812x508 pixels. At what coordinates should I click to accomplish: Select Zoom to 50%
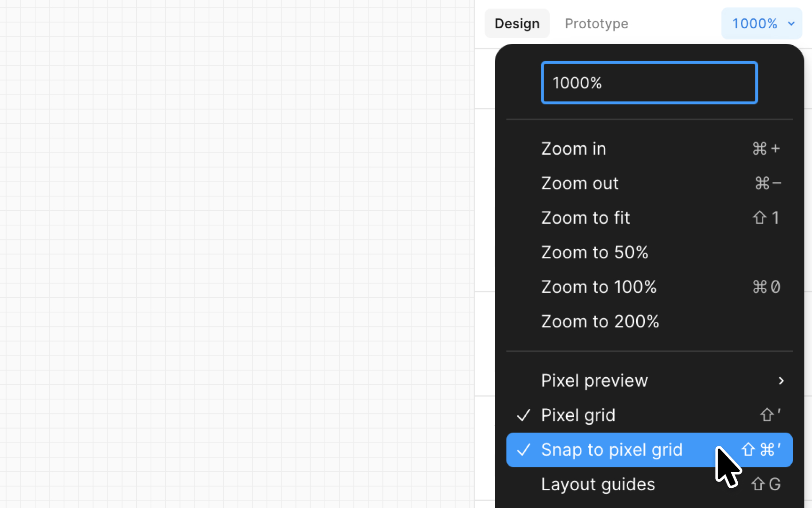(x=649, y=252)
